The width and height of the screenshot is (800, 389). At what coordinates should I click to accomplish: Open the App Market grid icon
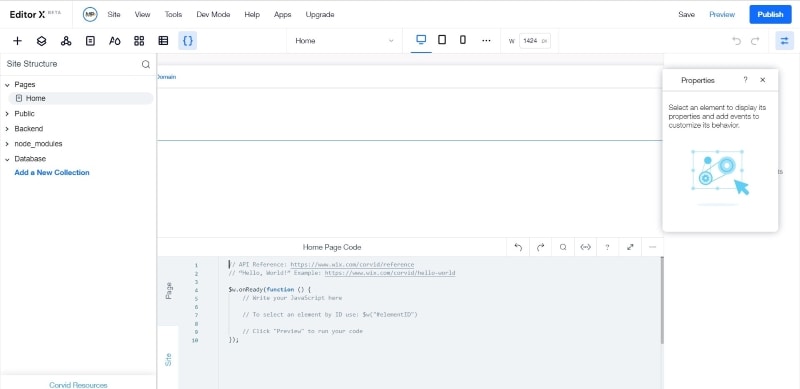click(139, 41)
